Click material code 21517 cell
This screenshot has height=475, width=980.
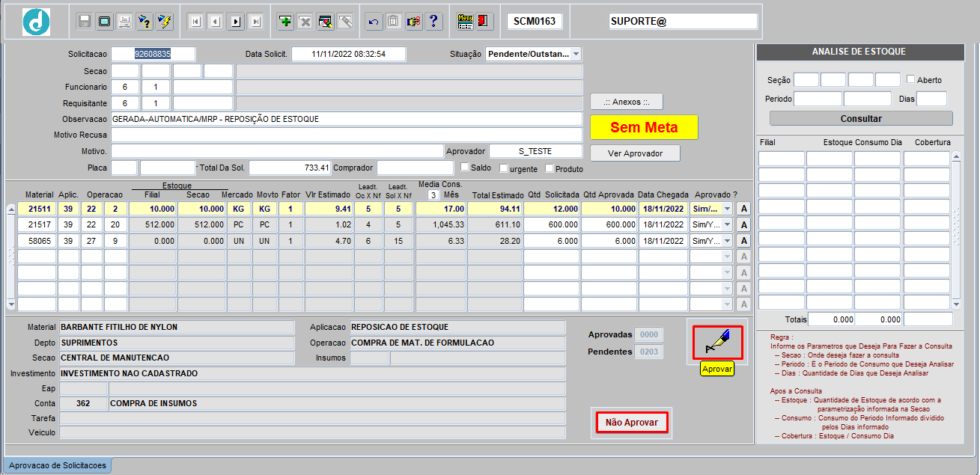[x=37, y=224]
